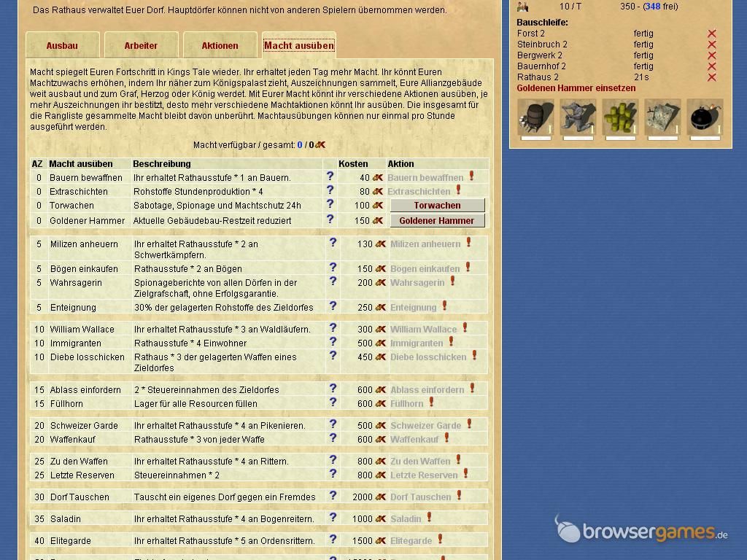
Task: Click the red exclamation next to Elitegarde
Action: 440,539
